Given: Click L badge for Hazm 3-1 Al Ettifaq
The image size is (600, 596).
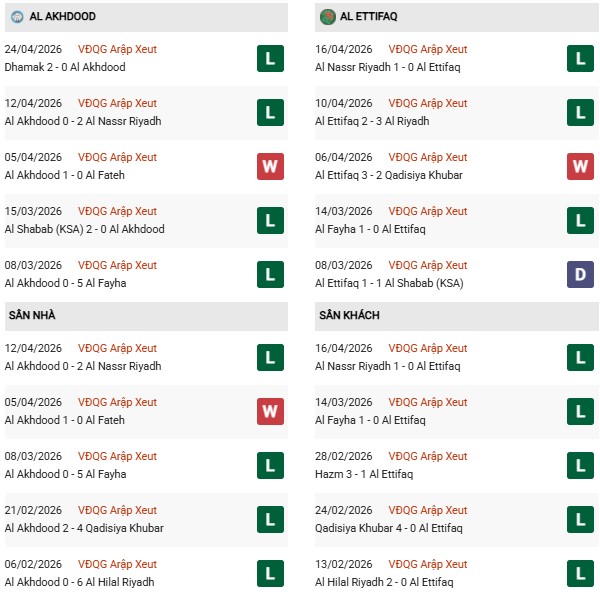Looking at the screenshot, I should point(580,465).
